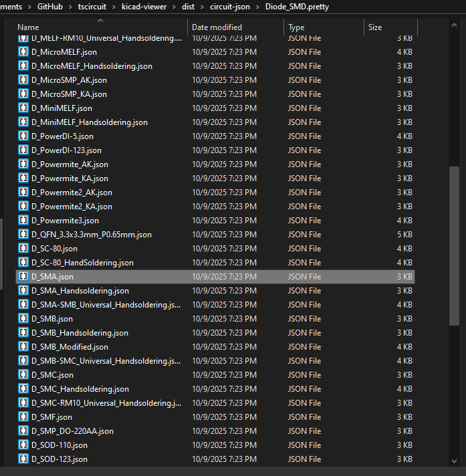Sort files by Date modified column

(217, 27)
